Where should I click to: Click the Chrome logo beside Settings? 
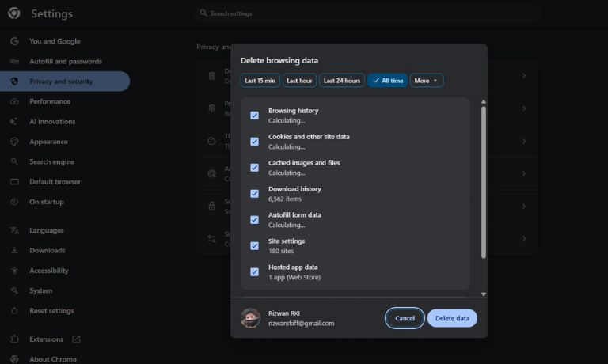14,13
